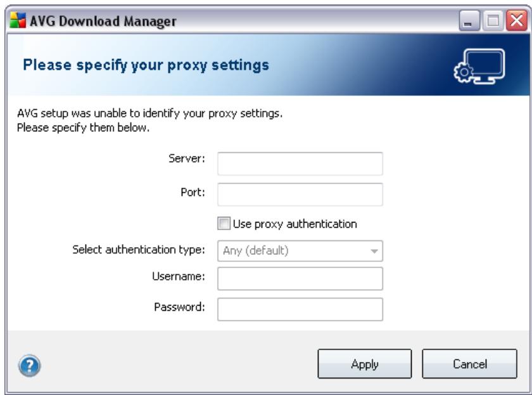Image resolution: width=532 pixels, height=395 pixels.
Task: Click into the Username field
Action: point(300,278)
